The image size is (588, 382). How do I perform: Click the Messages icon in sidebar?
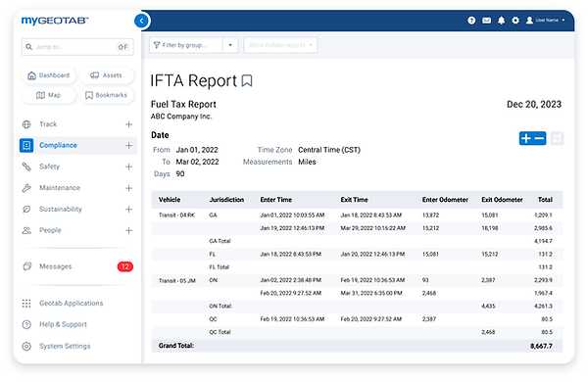pyautogui.click(x=26, y=266)
